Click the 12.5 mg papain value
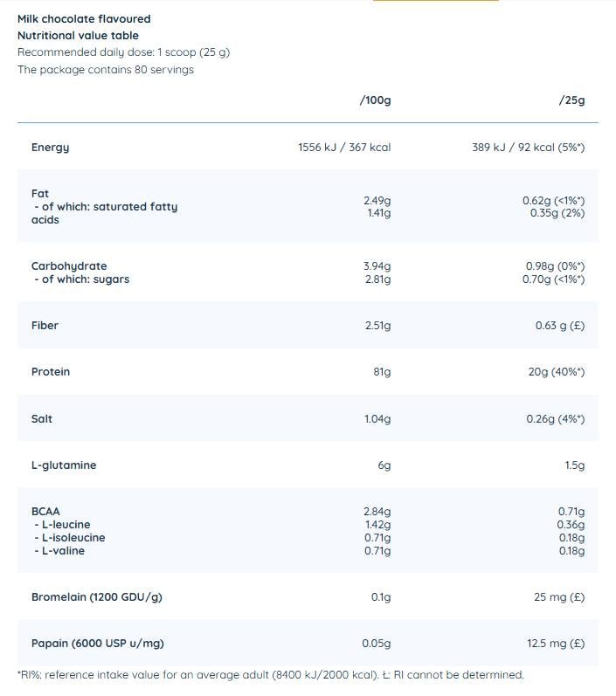This screenshot has width=616, height=696. pyautogui.click(x=556, y=644)
